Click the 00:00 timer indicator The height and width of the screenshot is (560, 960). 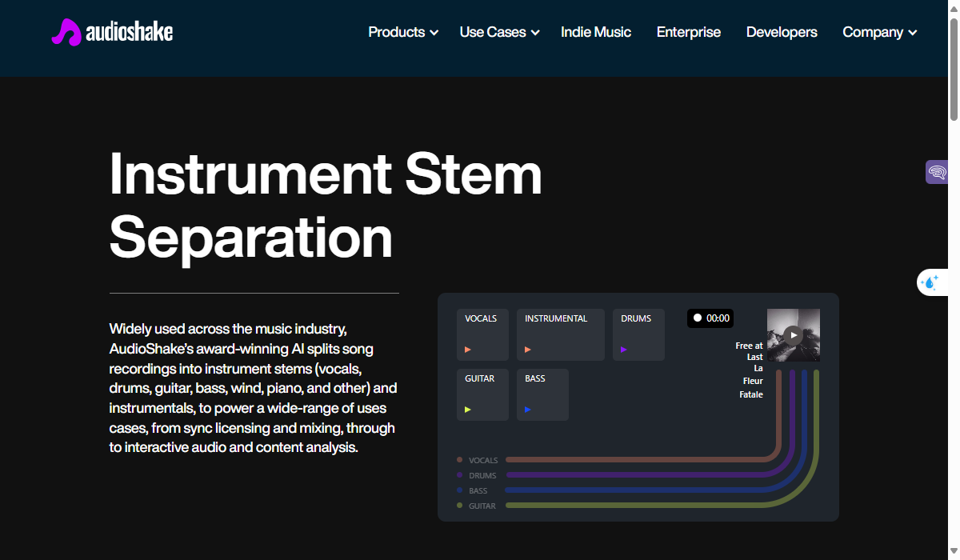pyautogui.click(x=710, y=318)
